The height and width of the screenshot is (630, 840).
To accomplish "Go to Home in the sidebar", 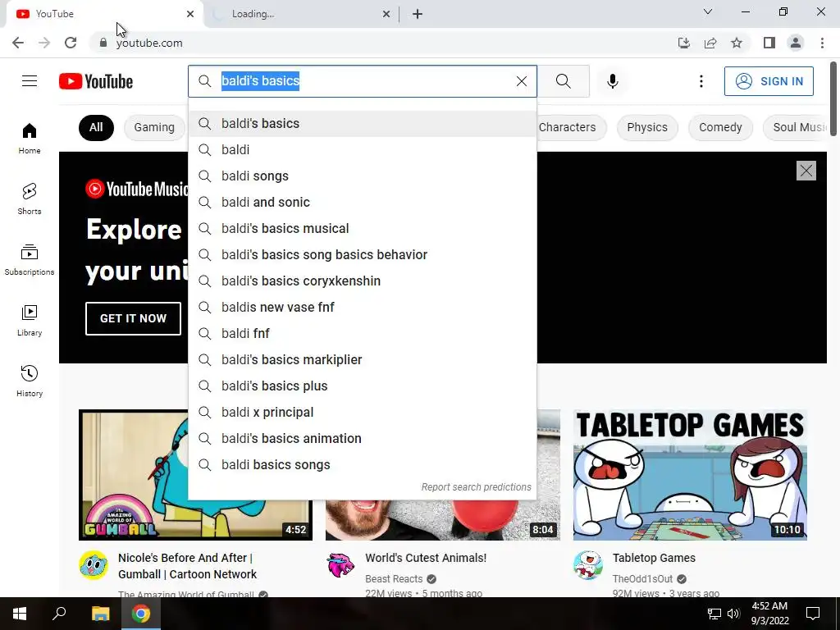I will 30,138.
